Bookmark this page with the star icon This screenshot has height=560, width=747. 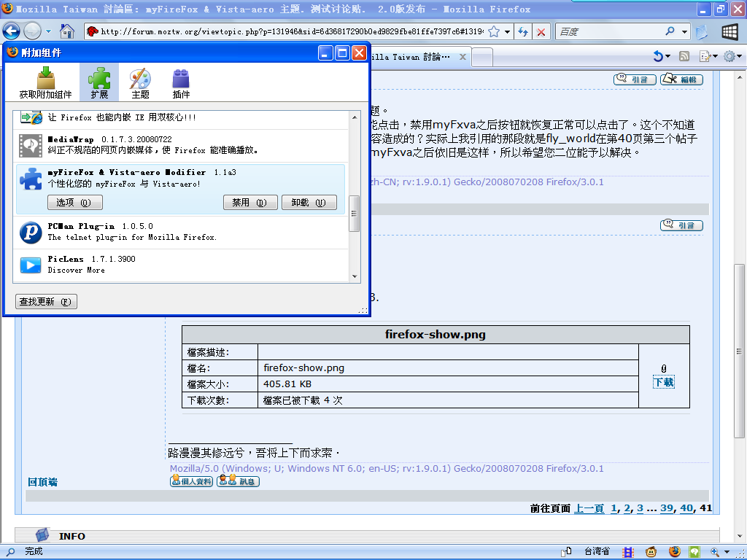495,31
